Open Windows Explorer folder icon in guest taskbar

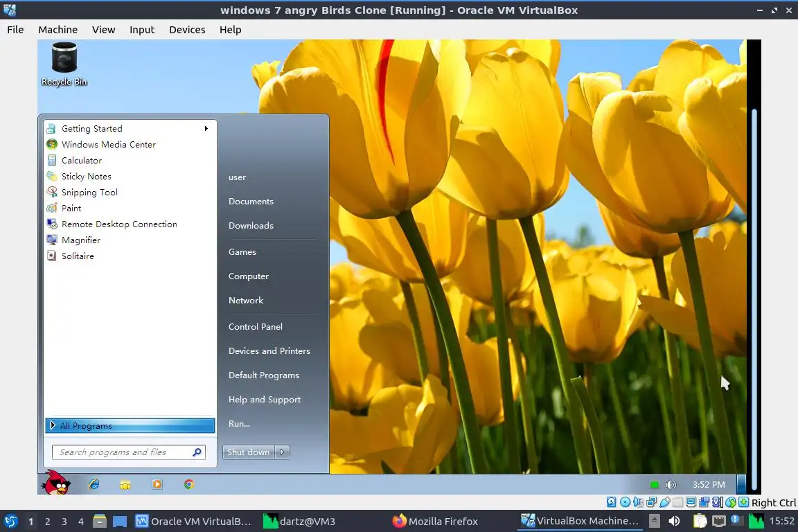pos(125,485)
